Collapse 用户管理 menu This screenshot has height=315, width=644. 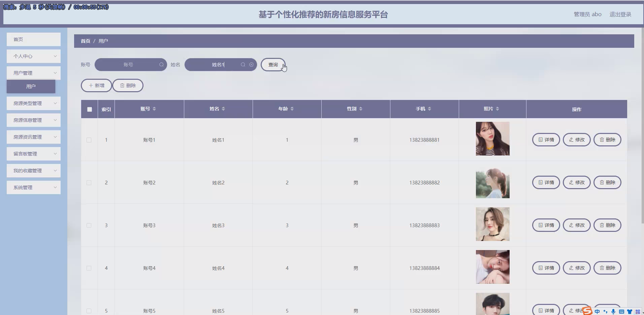click(x=34, y=73)
